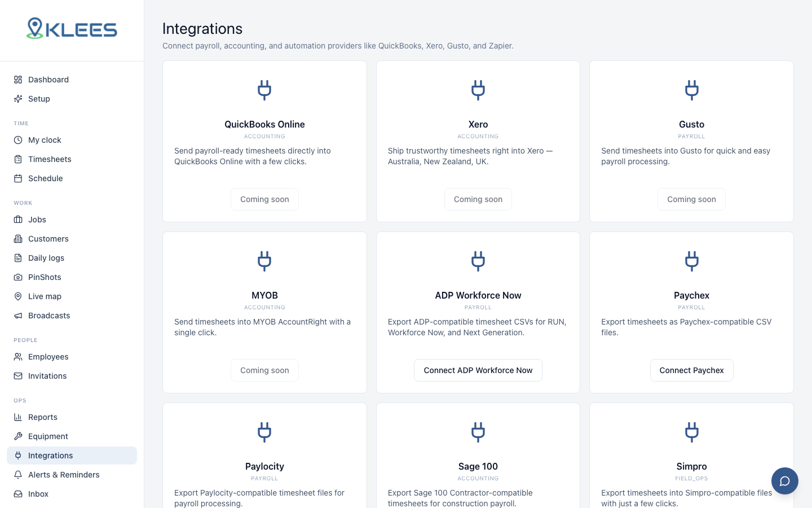The image size is (812, 508).
Task: Open the chat support bubble icon
Action: (x=784, y=481)
